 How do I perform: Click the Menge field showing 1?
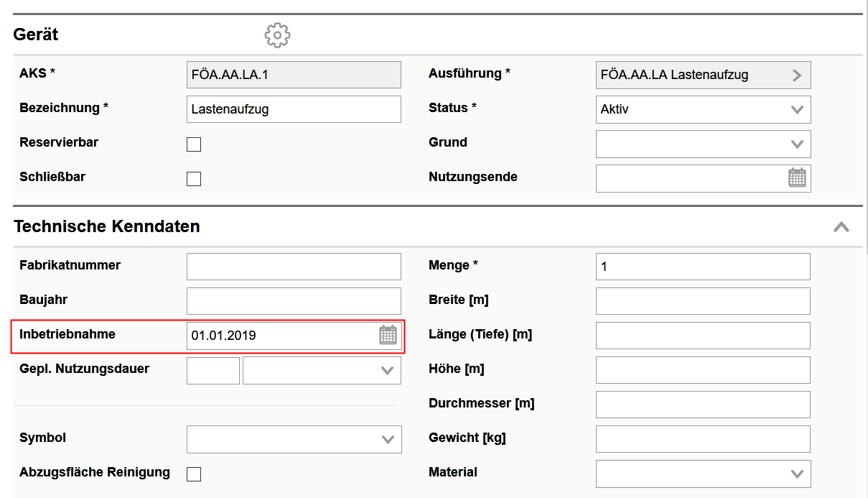702,266
